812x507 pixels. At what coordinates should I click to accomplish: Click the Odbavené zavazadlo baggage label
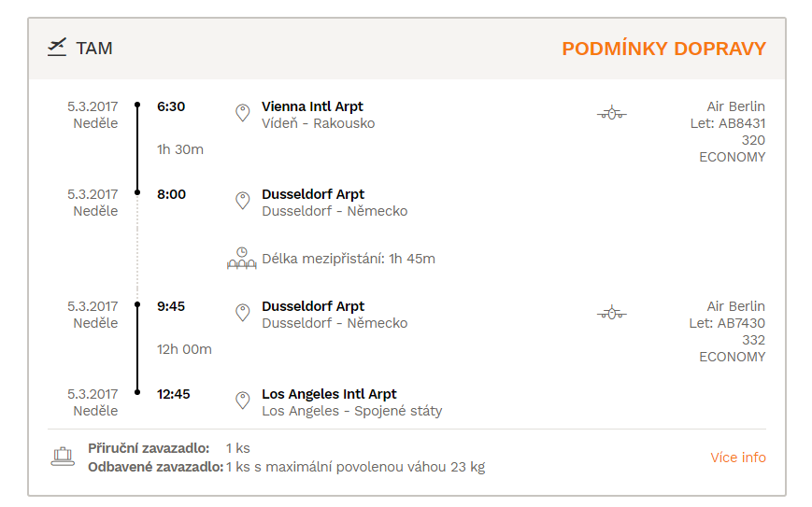tap(155, 467)
